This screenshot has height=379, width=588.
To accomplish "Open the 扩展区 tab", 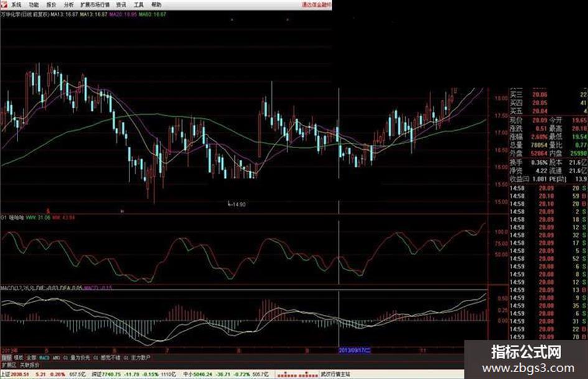I will coord(9,365).
